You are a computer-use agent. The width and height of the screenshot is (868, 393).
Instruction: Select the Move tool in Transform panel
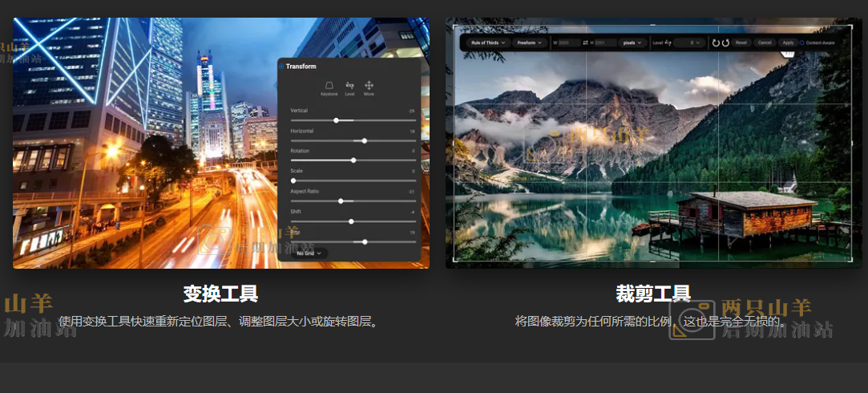[x=369, y=87]
